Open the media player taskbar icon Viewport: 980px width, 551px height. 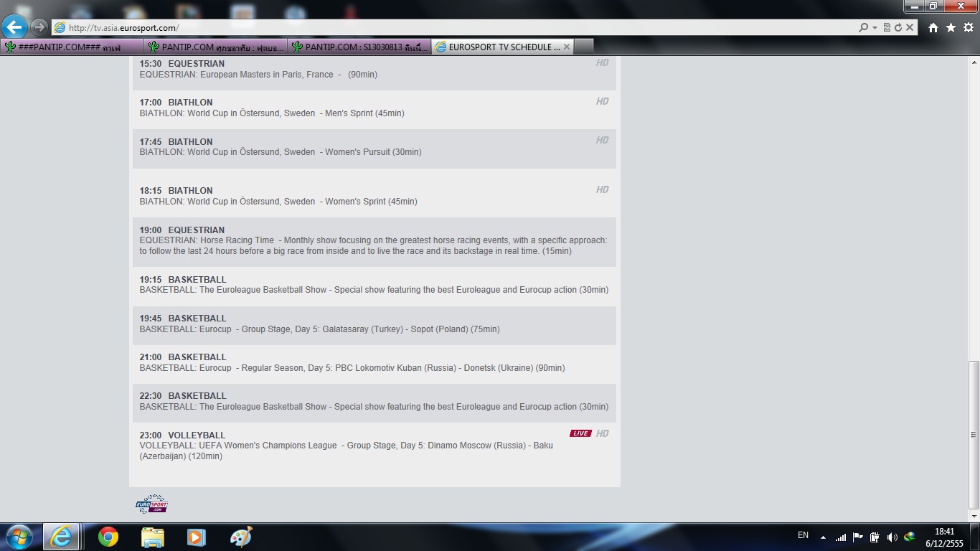(196, 537)
